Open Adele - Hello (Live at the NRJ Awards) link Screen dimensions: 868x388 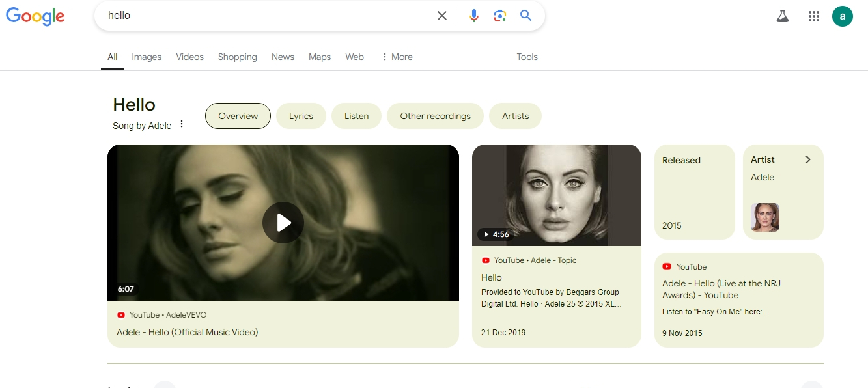(721, 289)
